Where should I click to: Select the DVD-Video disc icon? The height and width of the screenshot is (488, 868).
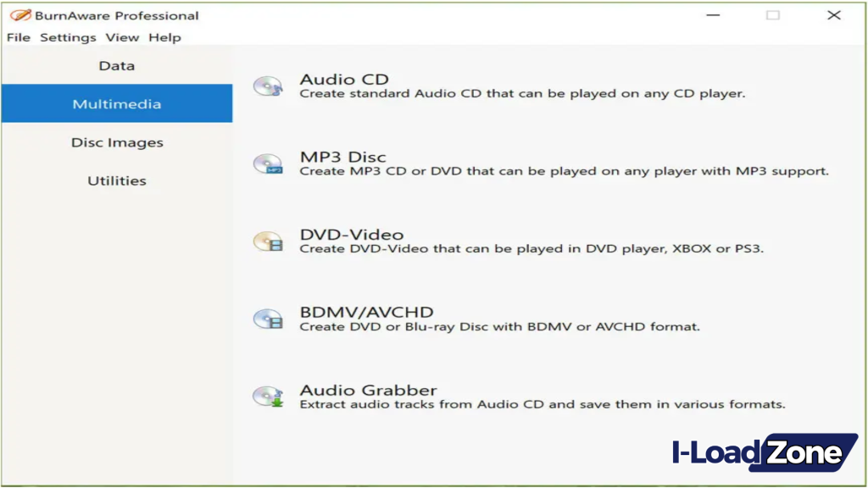[269, 241]
